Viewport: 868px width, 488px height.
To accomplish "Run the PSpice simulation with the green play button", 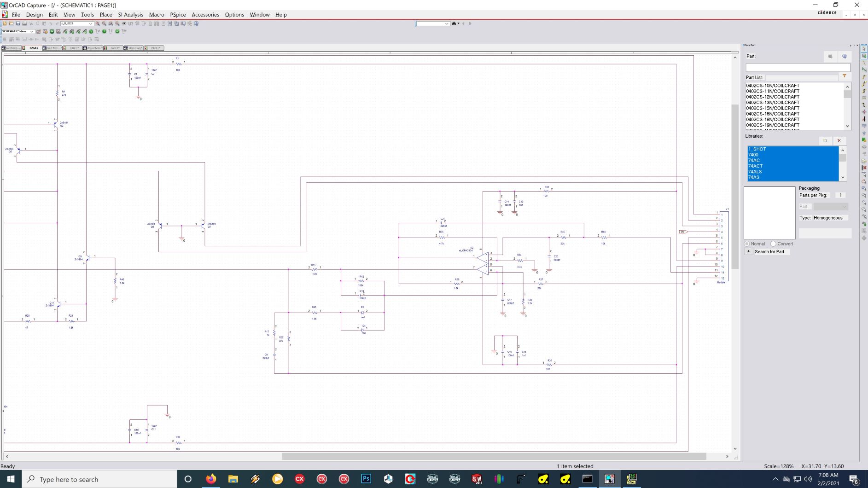I will tap(52, 31).
